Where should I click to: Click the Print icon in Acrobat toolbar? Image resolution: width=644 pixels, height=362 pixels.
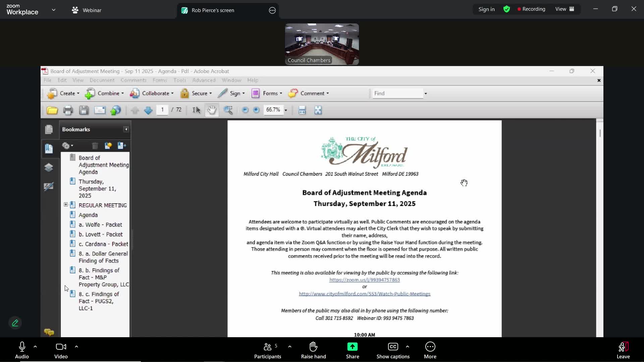[68, 110]
